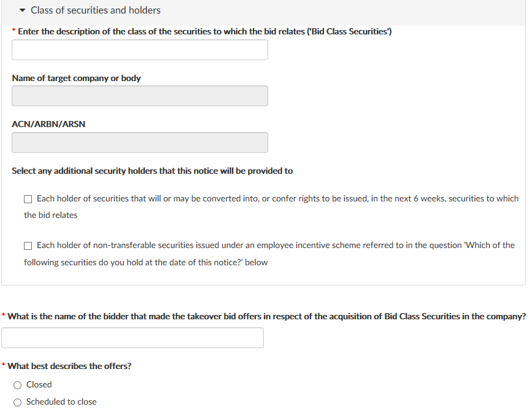
Task: Click the Name of target company field
Action: pos(140,96)
